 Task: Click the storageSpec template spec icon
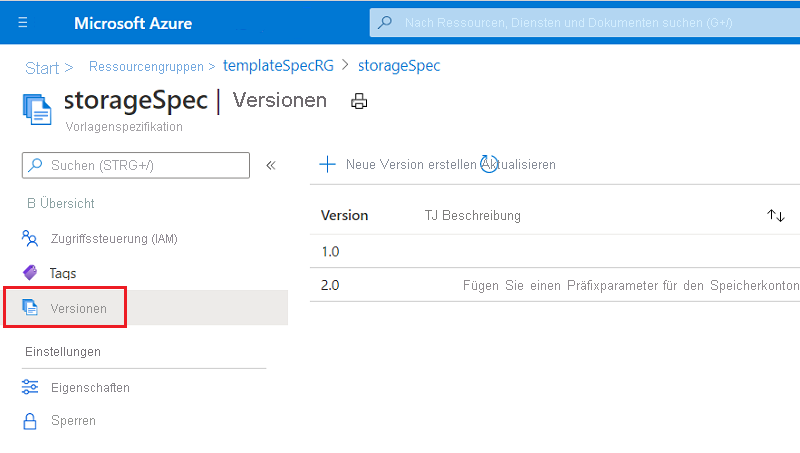point(37,109)
